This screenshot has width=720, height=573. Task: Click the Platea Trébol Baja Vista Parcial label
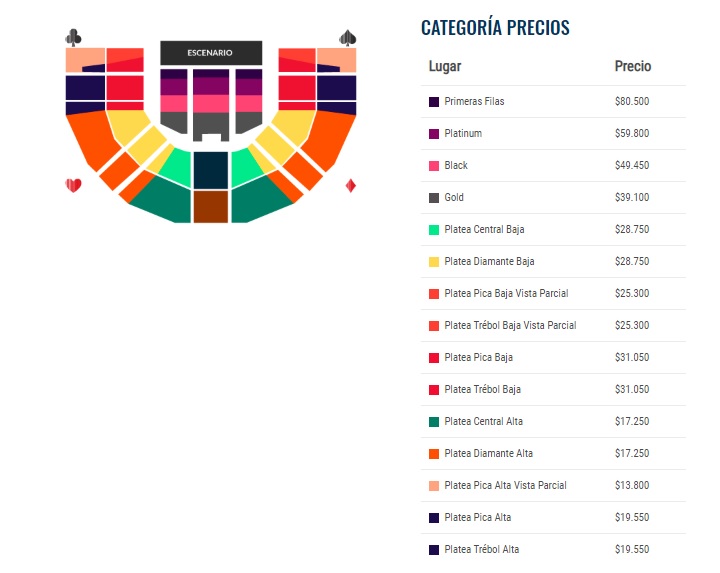pos(510,326)
